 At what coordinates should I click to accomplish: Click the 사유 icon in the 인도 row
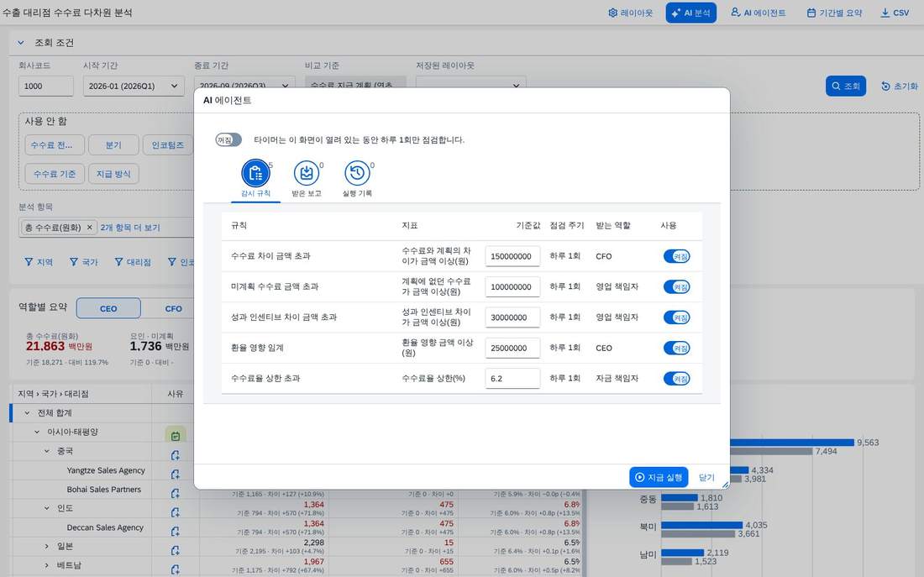175,512
